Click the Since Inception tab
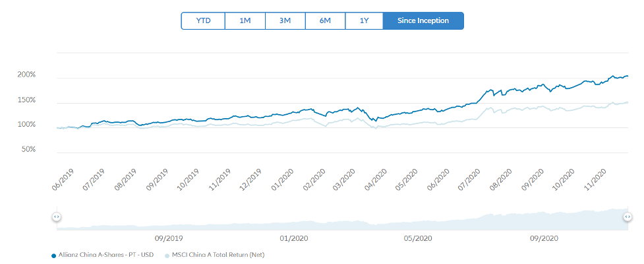644x264 pixels. (x=423, y=20)
